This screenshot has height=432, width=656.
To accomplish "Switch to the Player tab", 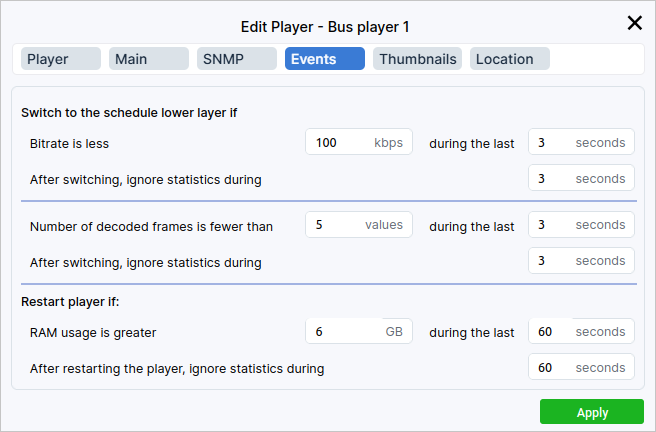I will (x=61, y=59).
